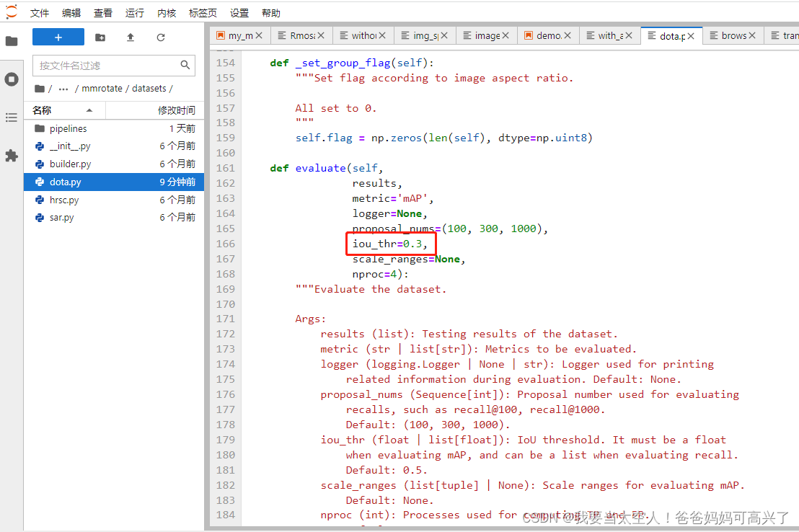The height and width of the screenshot is (532, 799).
Task: Select the hrsc.py file
Action: tap(114, 200)
